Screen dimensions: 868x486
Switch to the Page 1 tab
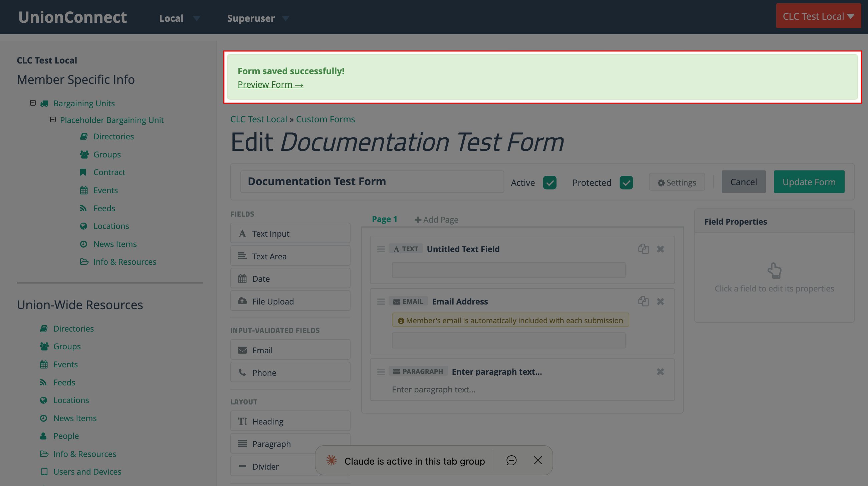pyautogui.click(x=384, y=219)
